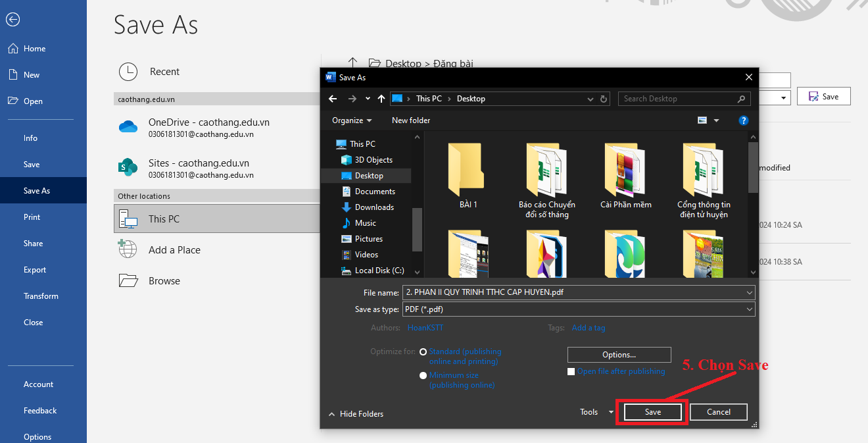Select Standard publishing radio button
868x443 pixels.
point(423,352)
